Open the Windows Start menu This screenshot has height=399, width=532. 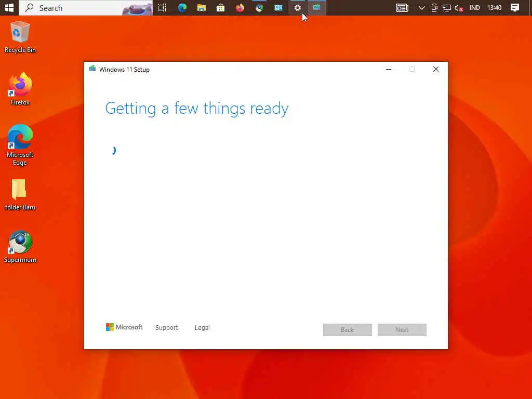[9, 7]
